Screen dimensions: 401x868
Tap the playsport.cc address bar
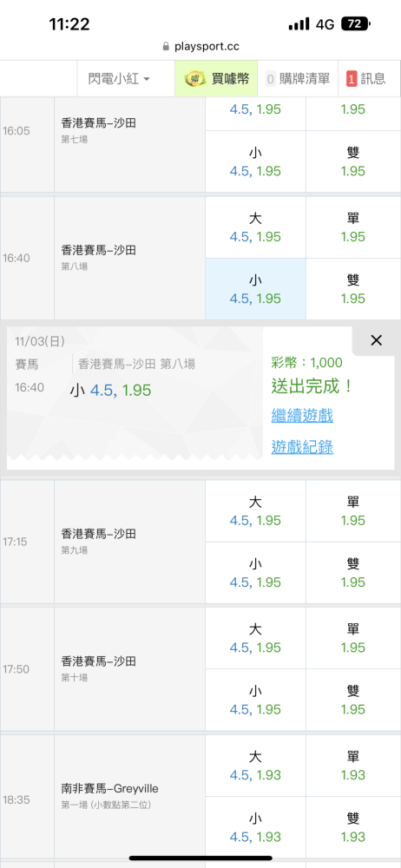click(200, 47)
